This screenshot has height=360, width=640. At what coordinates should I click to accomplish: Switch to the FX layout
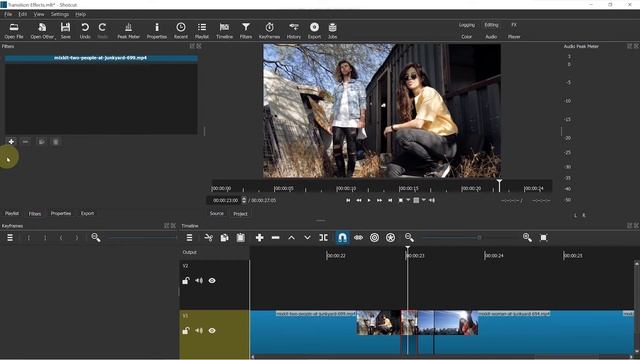point(514,25)
